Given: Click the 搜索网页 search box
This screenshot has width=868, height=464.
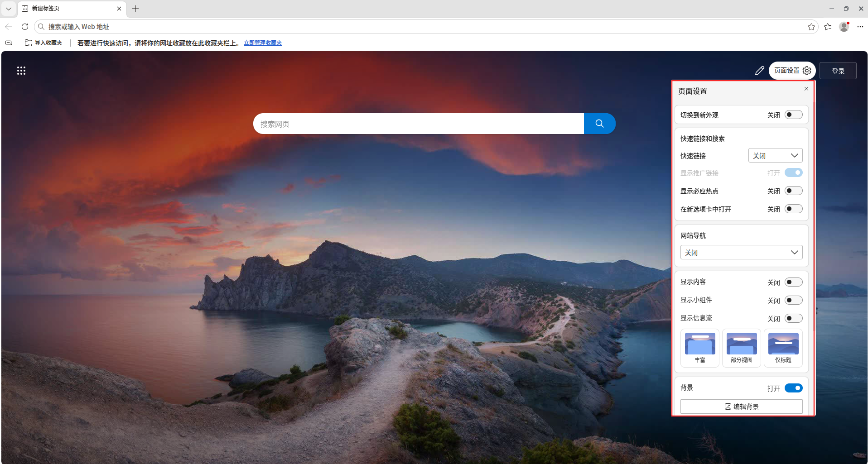Looking at the screenshot, I should click(418, 124).
